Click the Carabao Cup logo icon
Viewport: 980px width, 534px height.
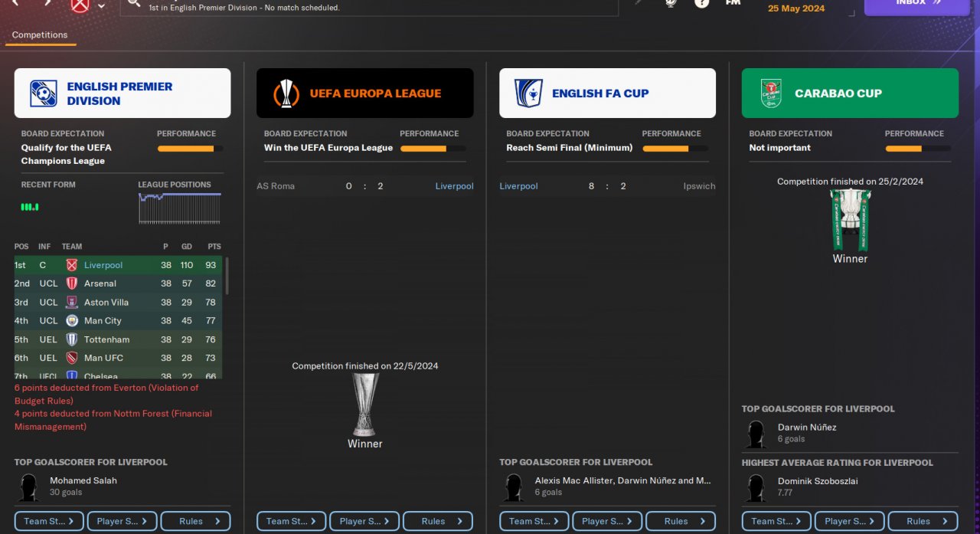pos(770,93)
